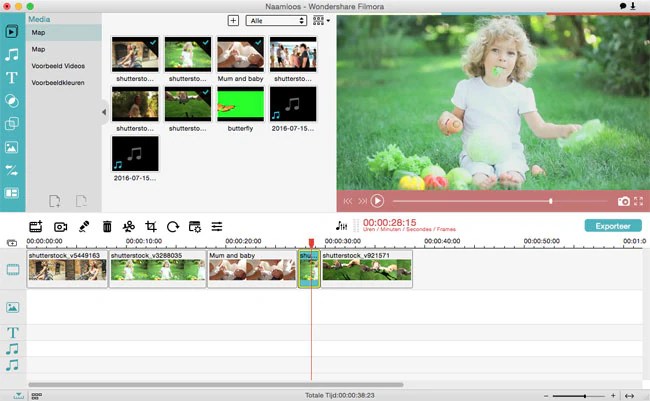Click the plus import media button
Viewport: 650px width, 401px height.
(x=233, y=20)
